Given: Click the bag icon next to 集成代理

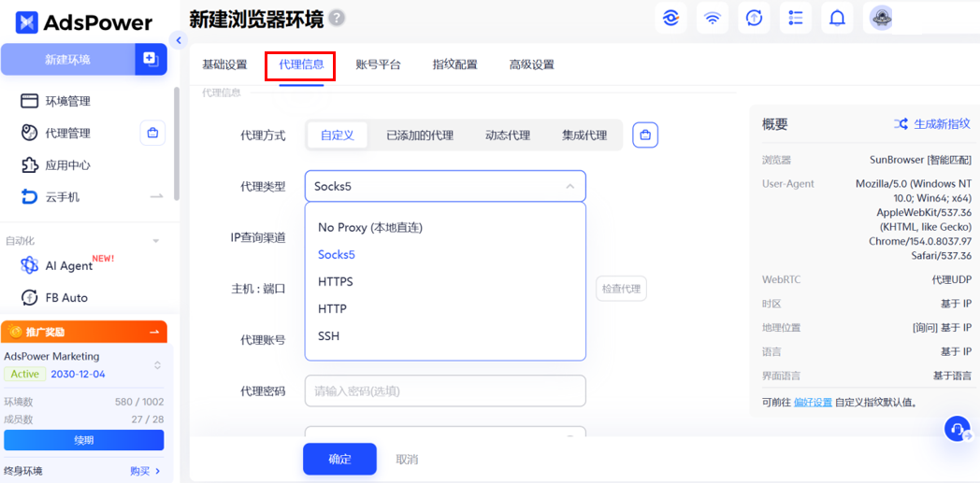Looking at the screenshot, I should click(645, 135).
